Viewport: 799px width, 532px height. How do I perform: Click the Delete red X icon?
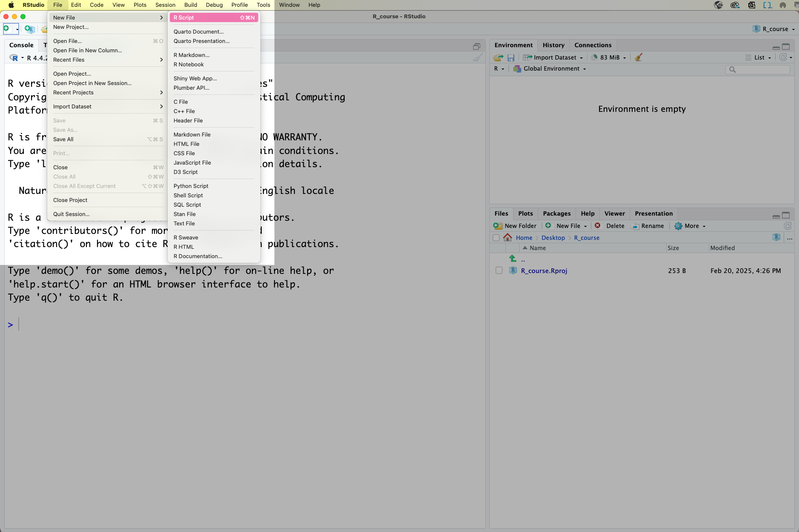598,225
